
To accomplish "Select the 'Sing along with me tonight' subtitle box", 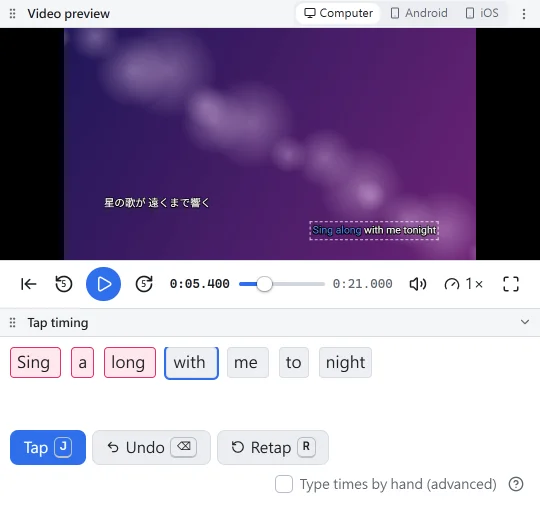I will click(x=374, y=230).
